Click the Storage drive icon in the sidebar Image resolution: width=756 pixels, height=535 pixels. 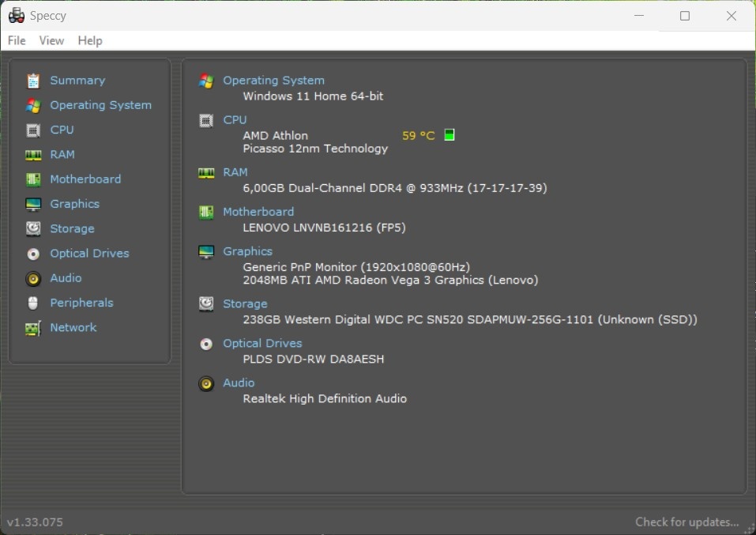tap(33, 228)
